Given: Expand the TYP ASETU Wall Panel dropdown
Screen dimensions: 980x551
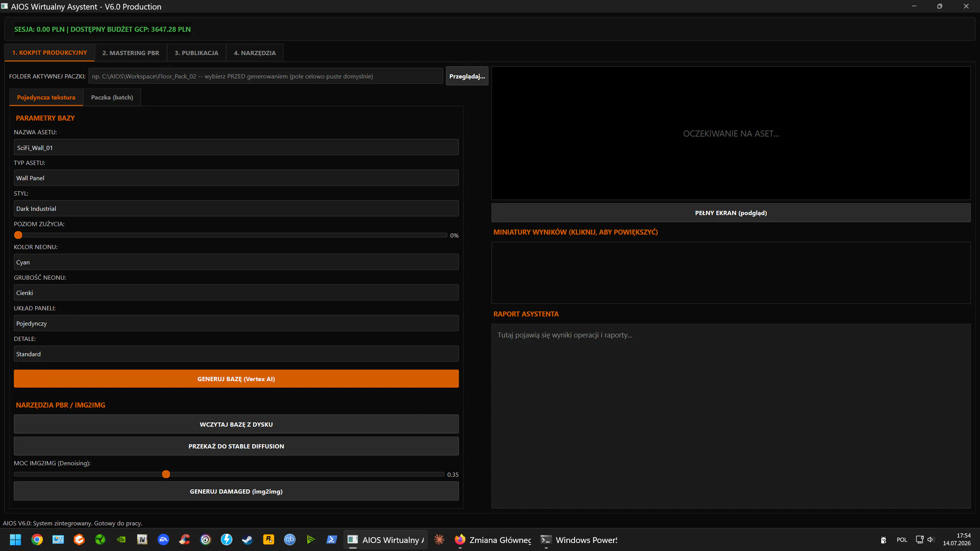Looking at the screenshot, I should pos(236,178).
